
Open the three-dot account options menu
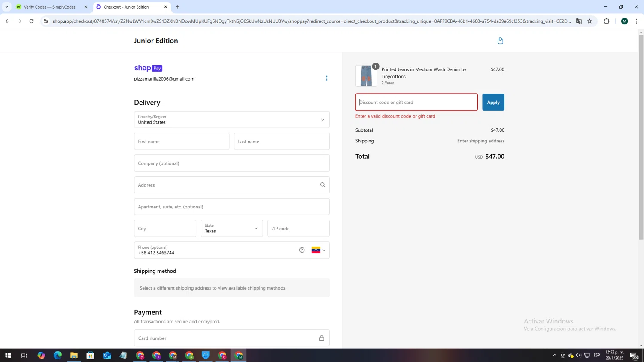click(326, 78)
